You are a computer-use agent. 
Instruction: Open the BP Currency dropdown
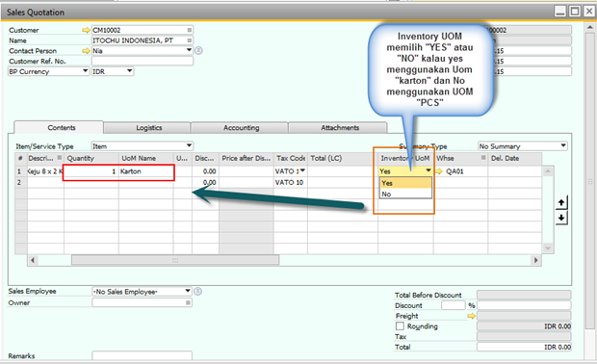pyautogui.click(x=86, y=71)
